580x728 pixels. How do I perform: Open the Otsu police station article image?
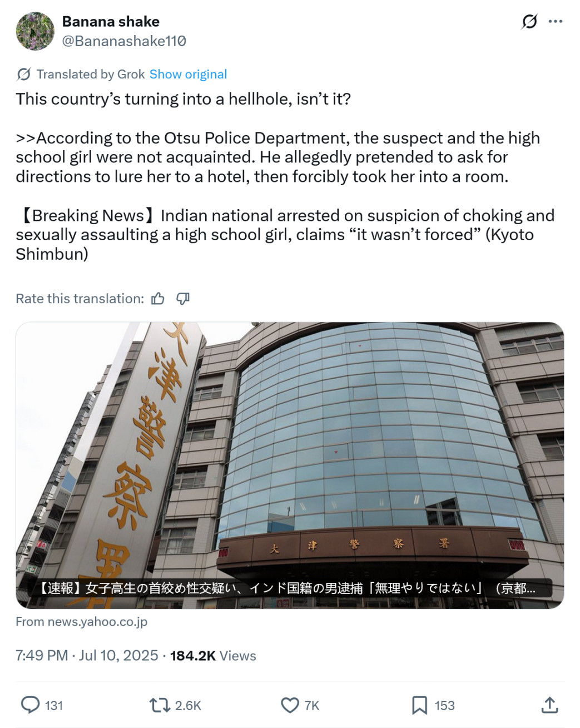click(x=290, y=465)
